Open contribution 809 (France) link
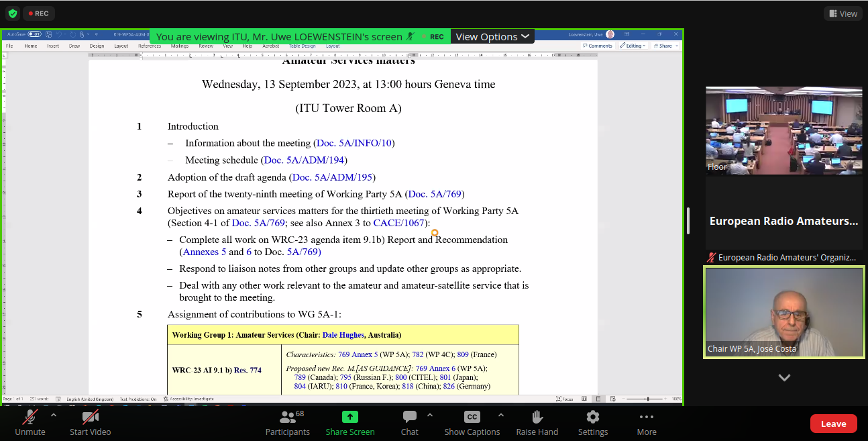Screen dimensions: 868x441 pos(462,354)
